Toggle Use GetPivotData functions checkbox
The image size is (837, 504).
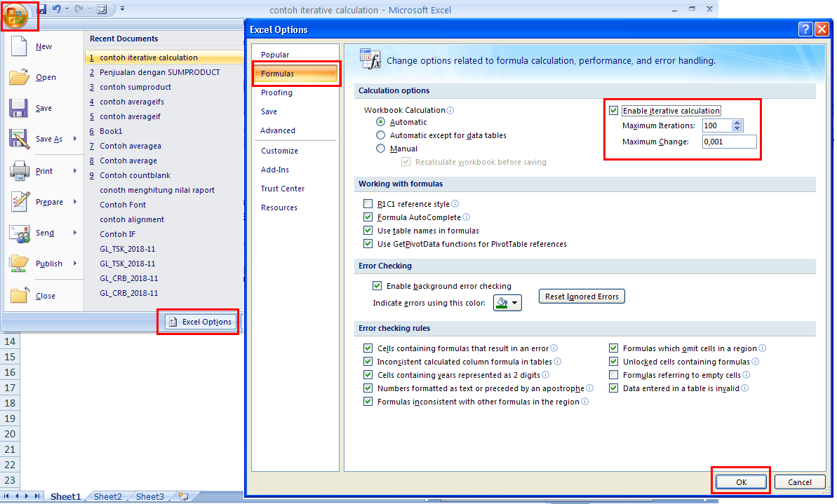pos(368,244)
